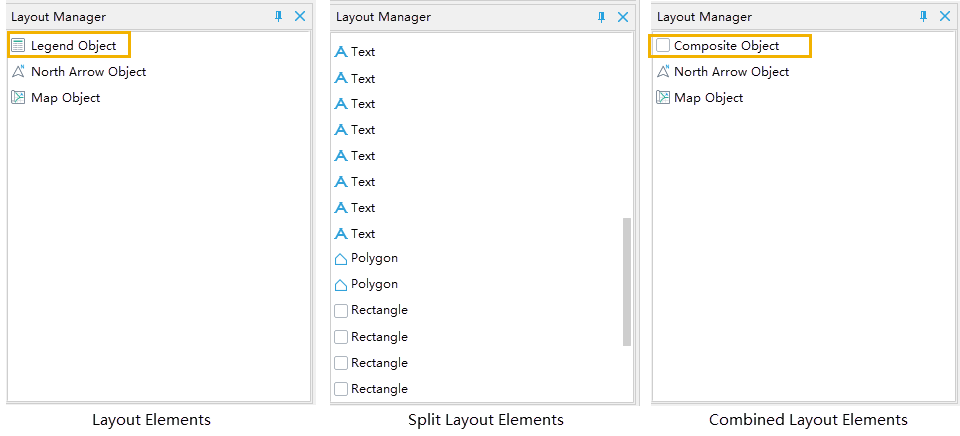The height and width of the screenshot is (436, 960).
Task: Select the Legend Object entry
Action: [x=73, y=45]
